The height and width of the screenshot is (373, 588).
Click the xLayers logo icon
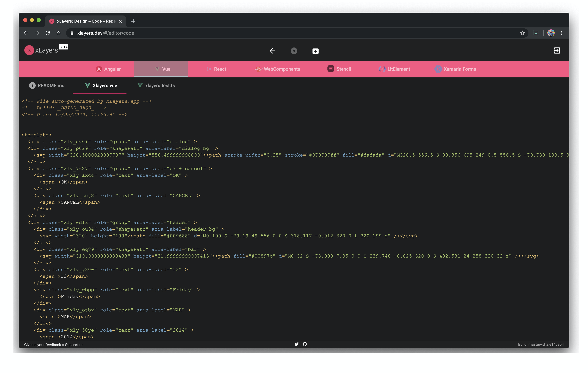(x=29, y=50)
